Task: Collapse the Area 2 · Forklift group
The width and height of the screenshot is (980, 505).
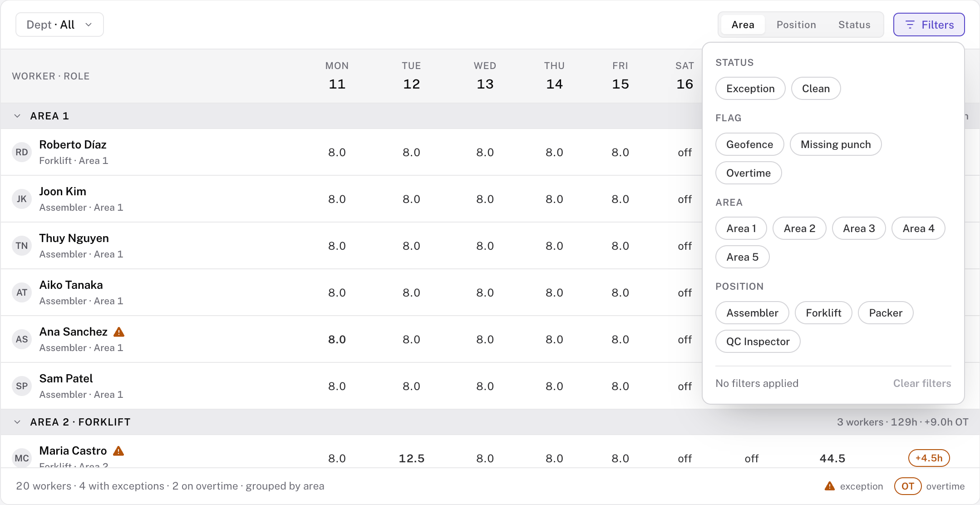Action: coord(17,422)
